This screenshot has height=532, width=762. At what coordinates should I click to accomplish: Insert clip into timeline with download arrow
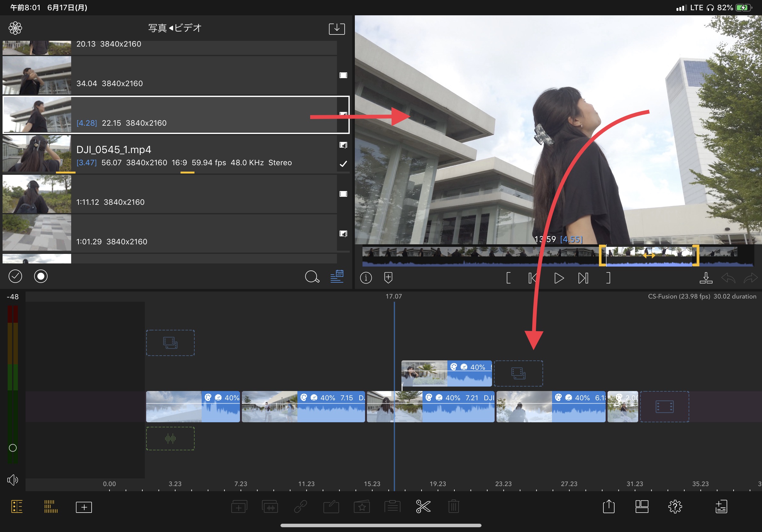706,278
